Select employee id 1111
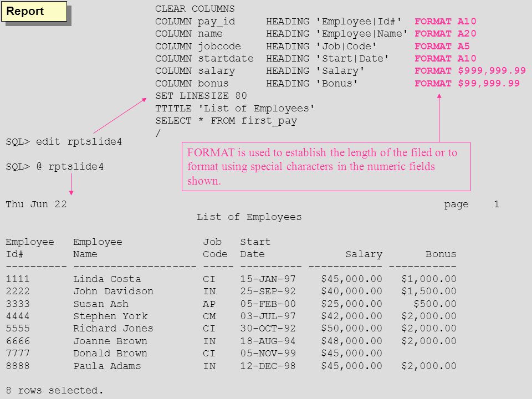Screen dimensions: 532x399 (18, 279)
